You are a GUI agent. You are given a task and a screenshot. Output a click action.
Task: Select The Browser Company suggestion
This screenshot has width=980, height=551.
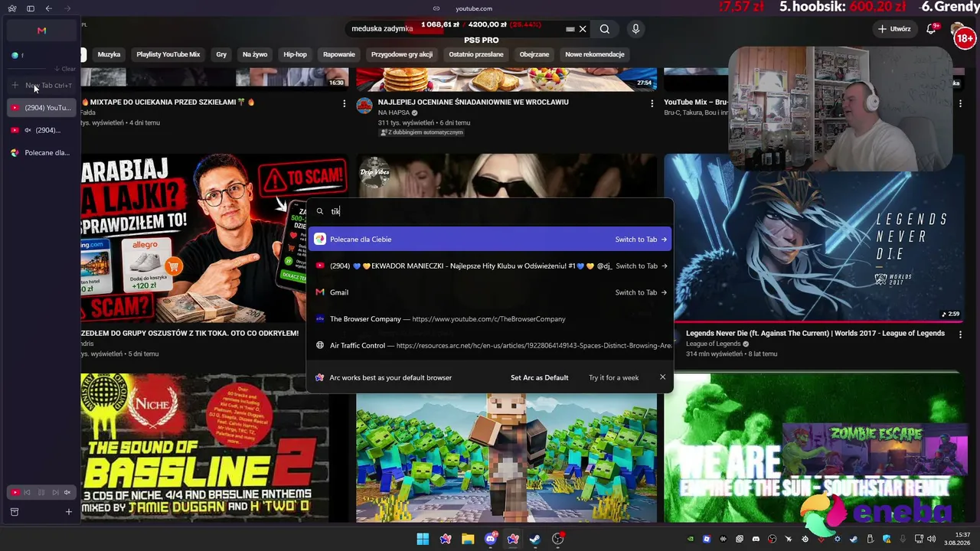[490, 319]
